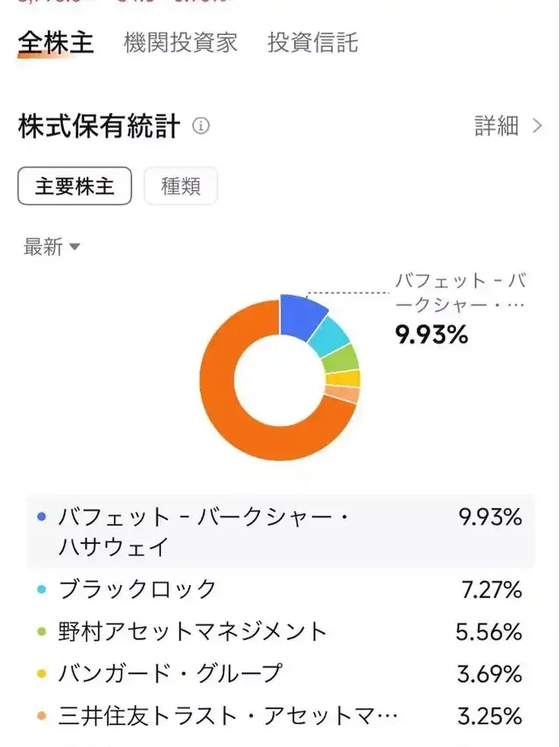Switch to the 機関投資家 tab

point(180,43)
